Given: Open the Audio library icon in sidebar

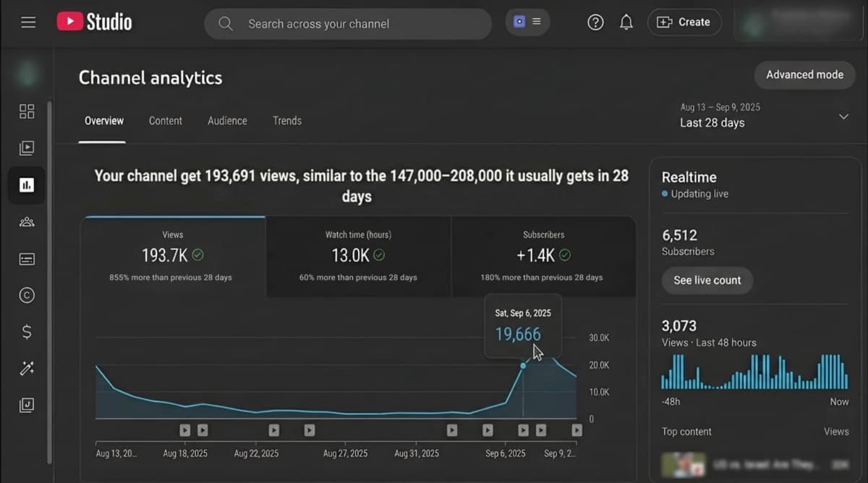Looking at the screenshot, I should 27,406.
